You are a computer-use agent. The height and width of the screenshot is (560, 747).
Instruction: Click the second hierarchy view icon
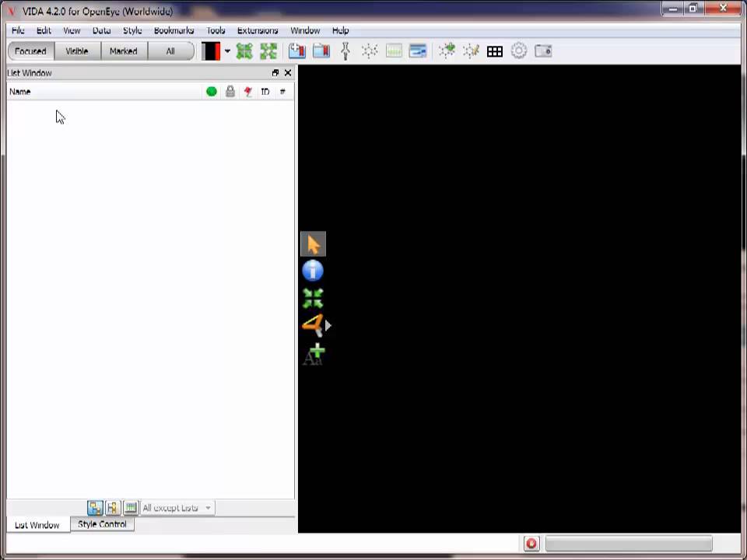point(113,508)
